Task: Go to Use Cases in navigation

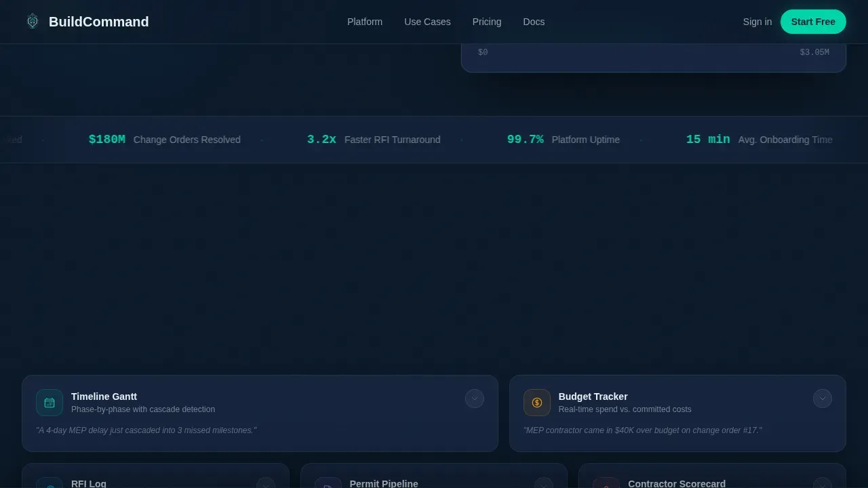Action: tap(427, 22)
